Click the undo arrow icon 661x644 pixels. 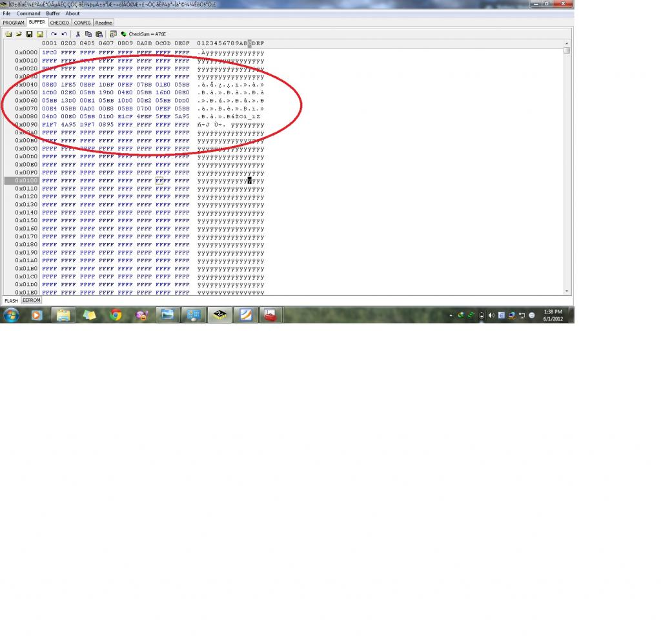[x=64, y=34]
